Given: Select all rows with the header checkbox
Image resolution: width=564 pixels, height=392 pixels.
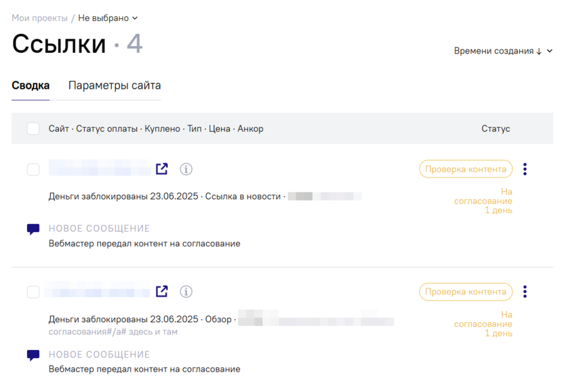Looking at the screenshot, I should (x=33, y=128).
